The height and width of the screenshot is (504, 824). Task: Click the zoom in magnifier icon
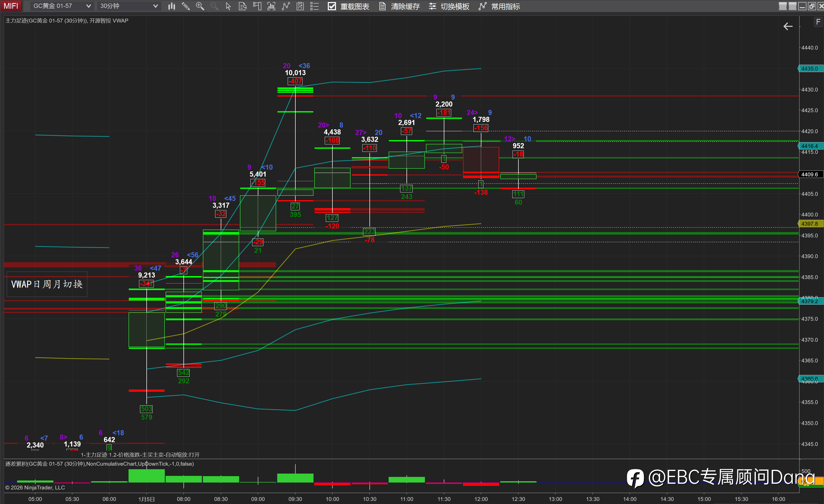point(200,6)
